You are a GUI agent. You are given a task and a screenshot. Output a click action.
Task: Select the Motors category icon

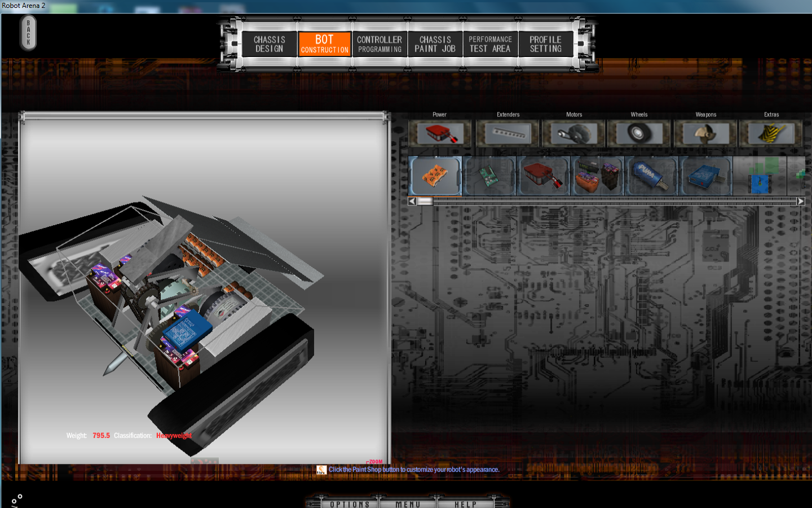click(573, 134)
